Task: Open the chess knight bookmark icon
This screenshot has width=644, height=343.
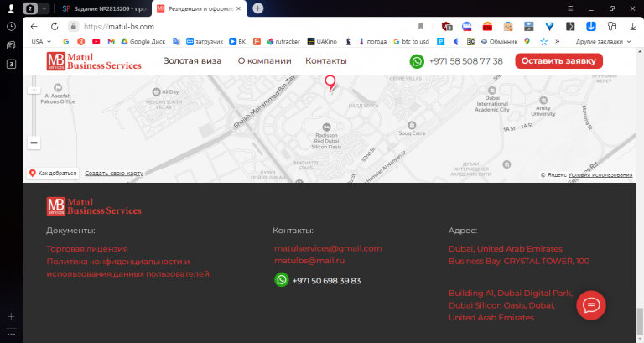Action: (348, 41)
